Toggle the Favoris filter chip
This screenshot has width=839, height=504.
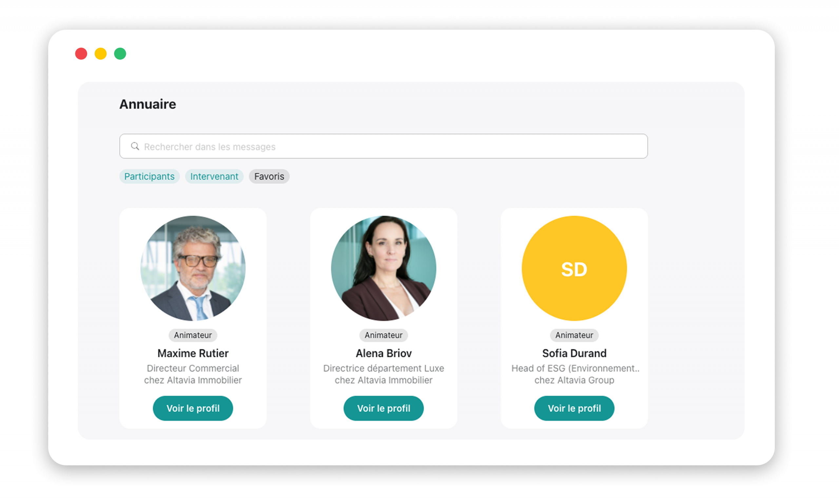(269, 176)
